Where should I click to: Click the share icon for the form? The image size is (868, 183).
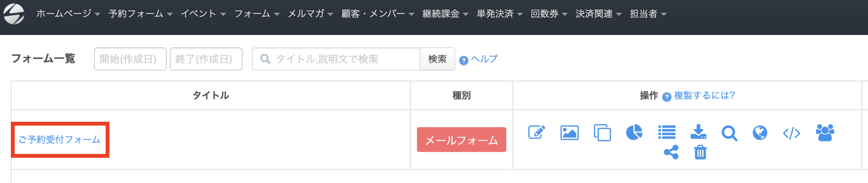tap(671, 152)
